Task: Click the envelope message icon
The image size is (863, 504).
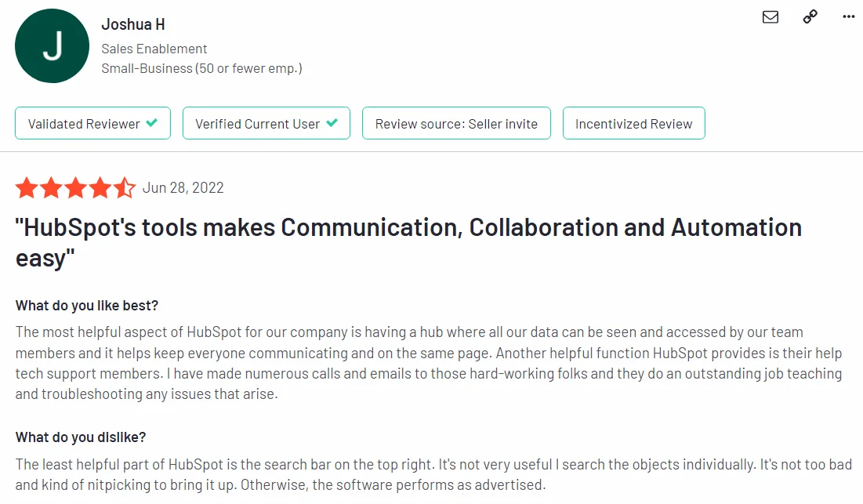Action: point(770,16)
